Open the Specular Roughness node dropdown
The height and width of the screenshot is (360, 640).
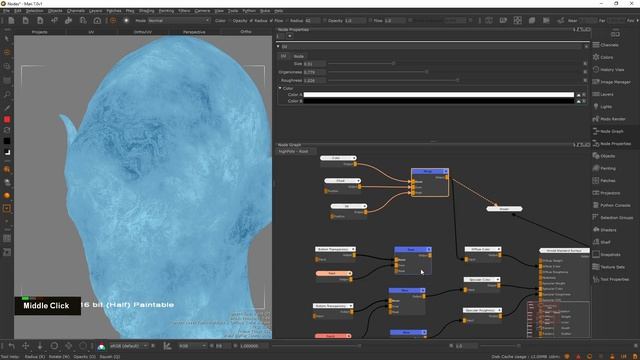click(499, 310)
